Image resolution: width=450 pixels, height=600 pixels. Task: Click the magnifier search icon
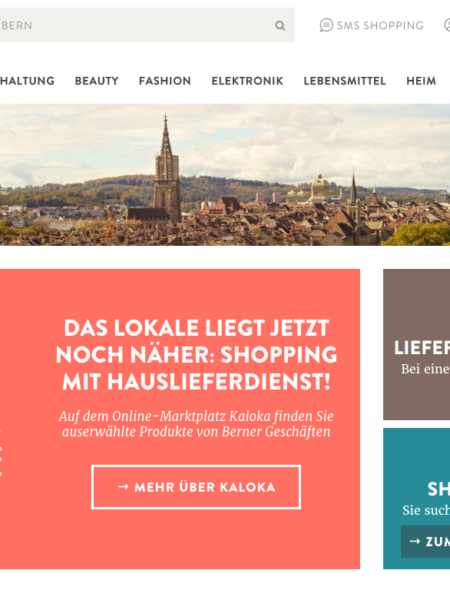pos(280,26)
